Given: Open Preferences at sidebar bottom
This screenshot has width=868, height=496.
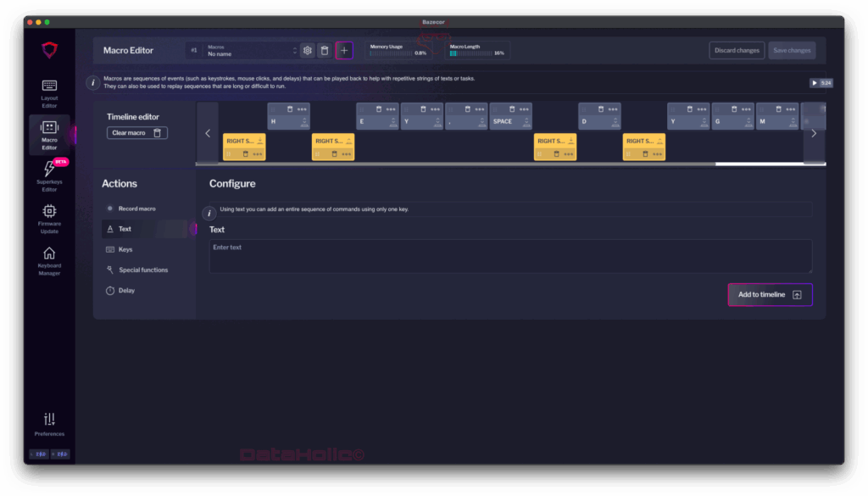Looking at the screenshot, I should click(x=49, y=424).
